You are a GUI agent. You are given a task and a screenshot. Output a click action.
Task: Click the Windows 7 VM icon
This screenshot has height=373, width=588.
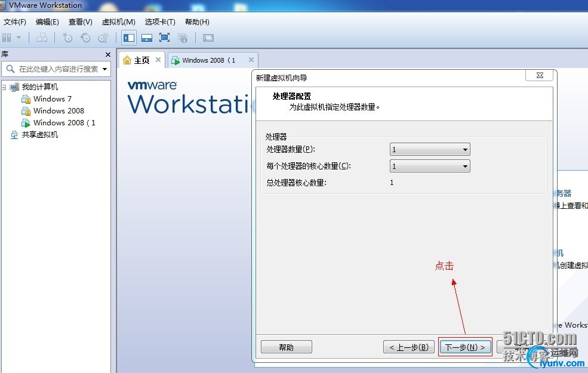click(26, 99)
